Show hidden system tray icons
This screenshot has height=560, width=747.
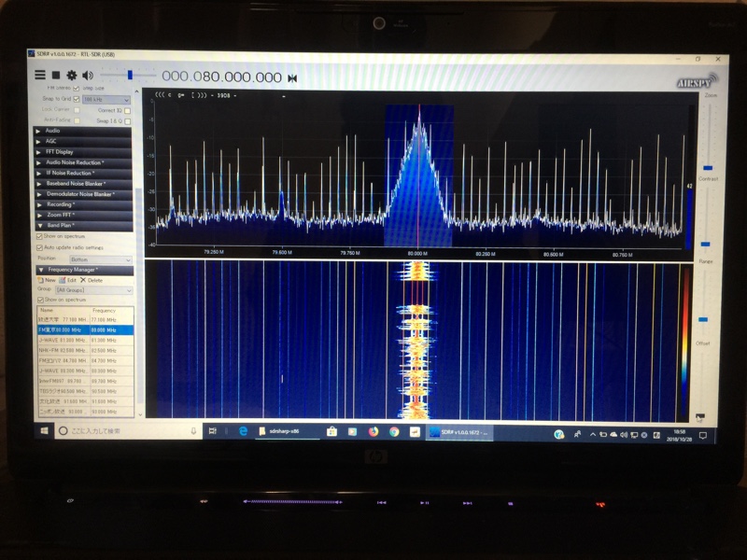click(x=593, y=434)
